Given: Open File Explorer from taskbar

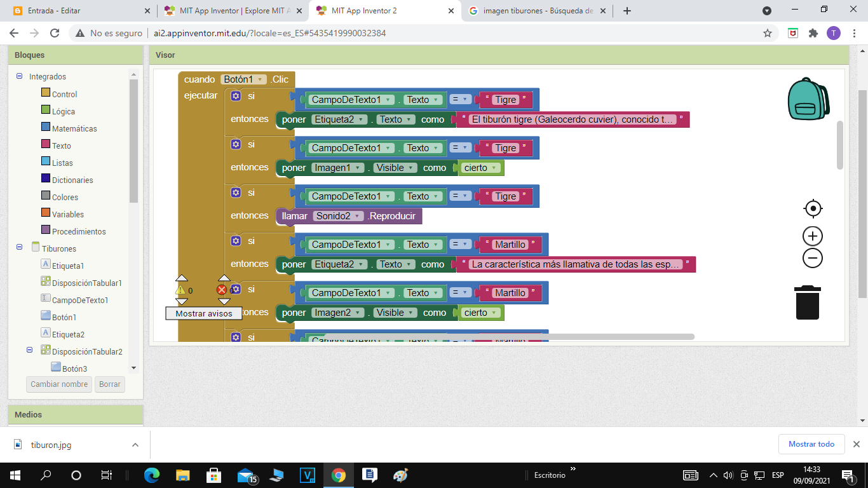Looking at the screenshot, I should 183,475.
